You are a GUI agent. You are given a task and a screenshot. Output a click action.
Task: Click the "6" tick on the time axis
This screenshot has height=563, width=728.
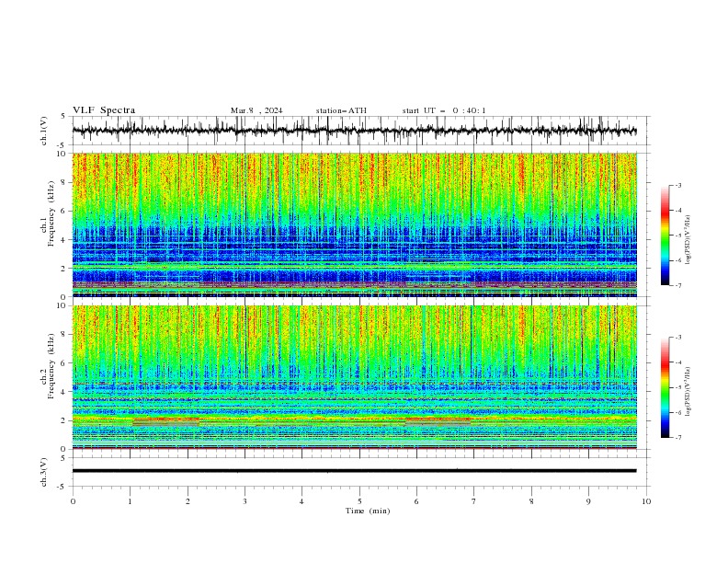(417, 501)
